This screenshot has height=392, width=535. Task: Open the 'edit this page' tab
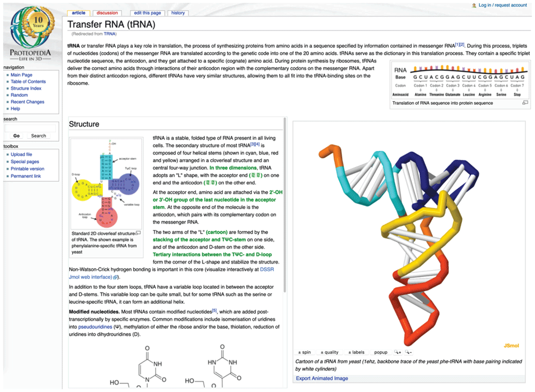[148, 13]
